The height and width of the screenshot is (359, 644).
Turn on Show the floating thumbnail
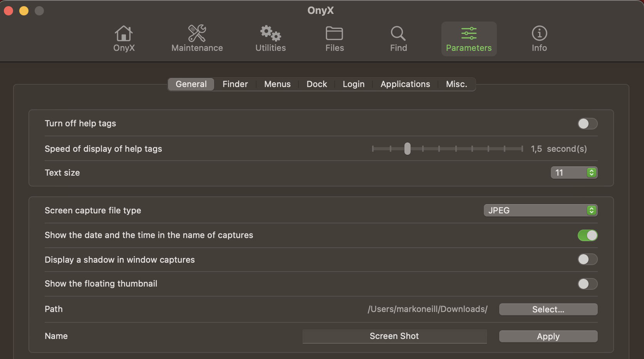pos(587,284)
